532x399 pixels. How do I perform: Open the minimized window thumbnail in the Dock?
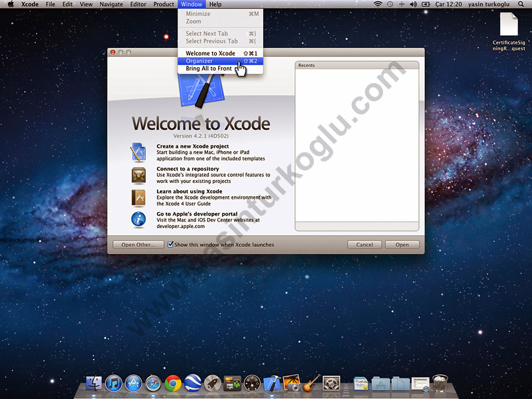420,384
